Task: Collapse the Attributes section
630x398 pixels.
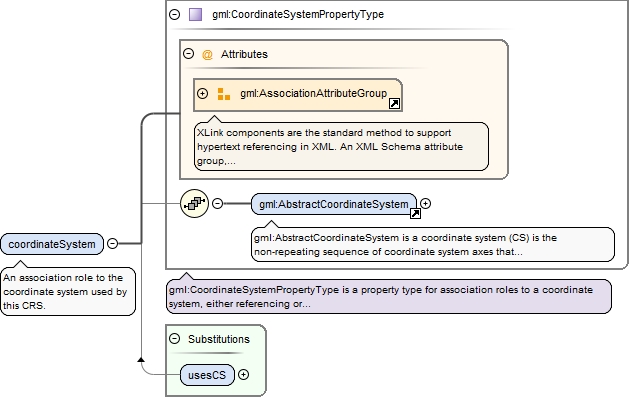Action: click(188, 53)
